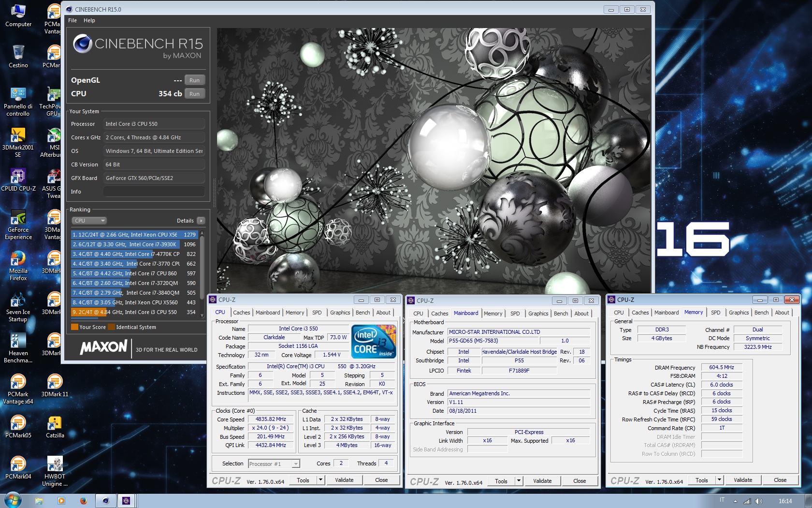Image resolution: width=812 pixels, height=508 pixels.
Task: Expand ranking Details arrow in Cinebench
Action: [201, 221]
